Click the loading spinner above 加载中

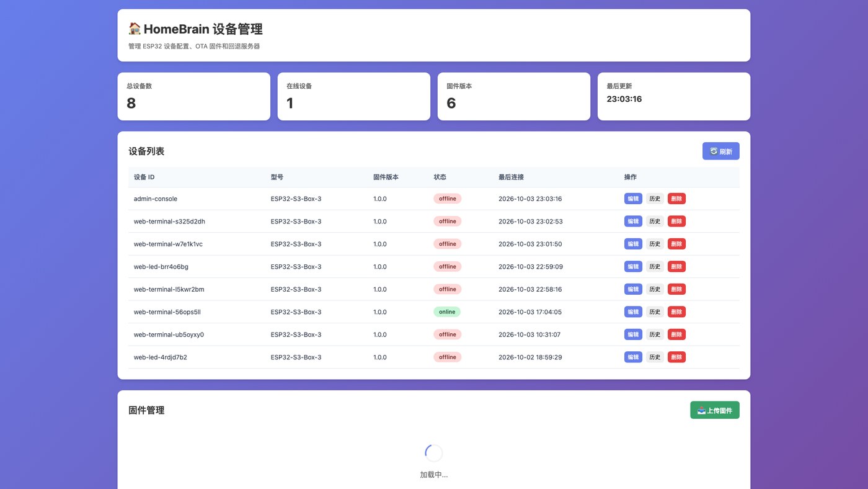point(434,453)
